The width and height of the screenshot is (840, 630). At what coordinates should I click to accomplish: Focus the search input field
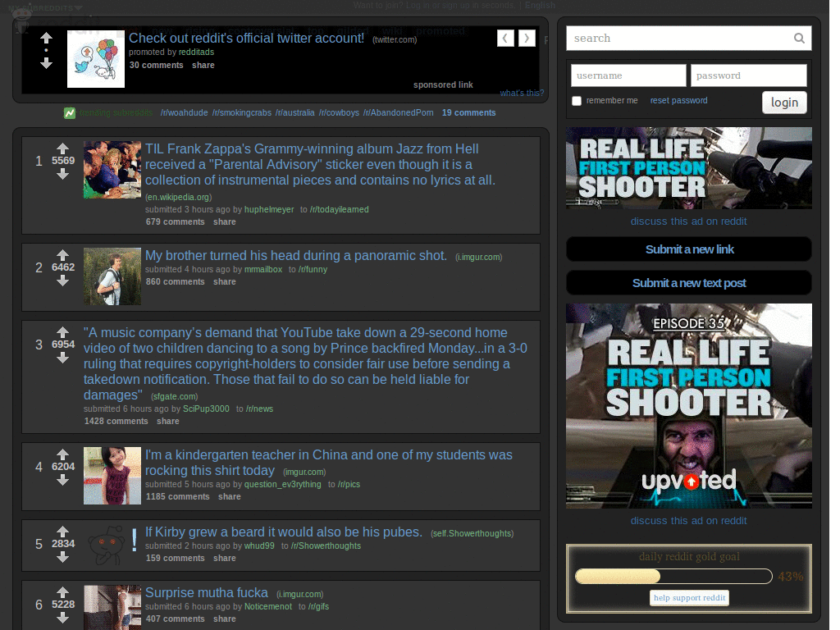(688, 38)
